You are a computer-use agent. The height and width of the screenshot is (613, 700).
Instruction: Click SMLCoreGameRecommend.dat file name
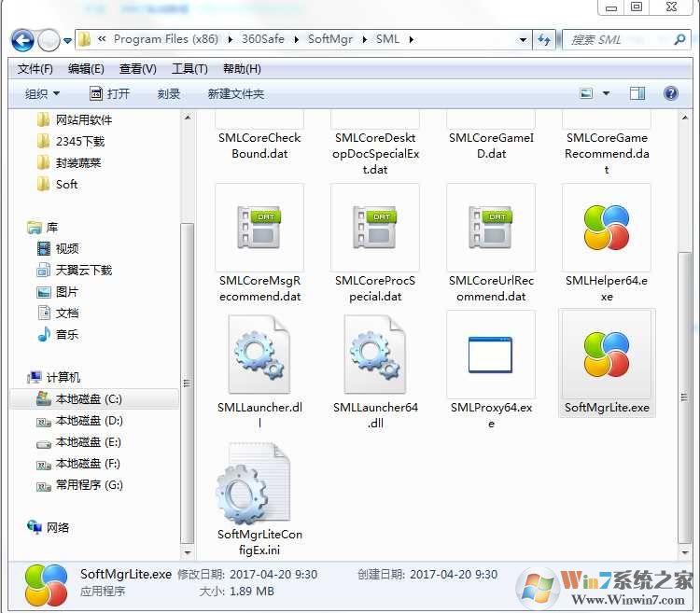607,153
